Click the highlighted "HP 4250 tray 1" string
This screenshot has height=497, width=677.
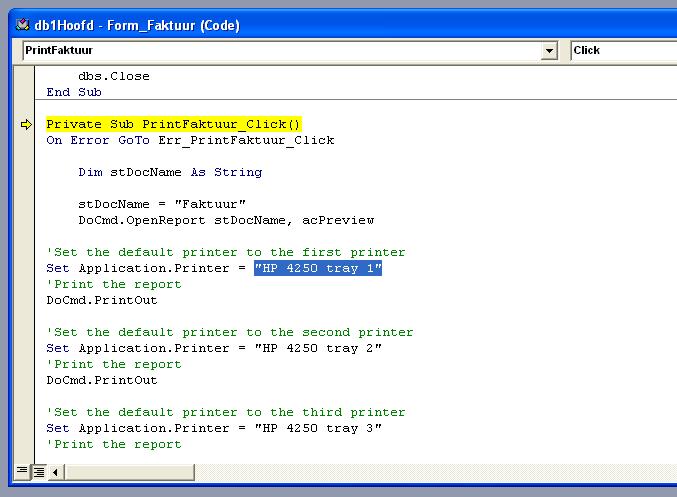point(318,268)
